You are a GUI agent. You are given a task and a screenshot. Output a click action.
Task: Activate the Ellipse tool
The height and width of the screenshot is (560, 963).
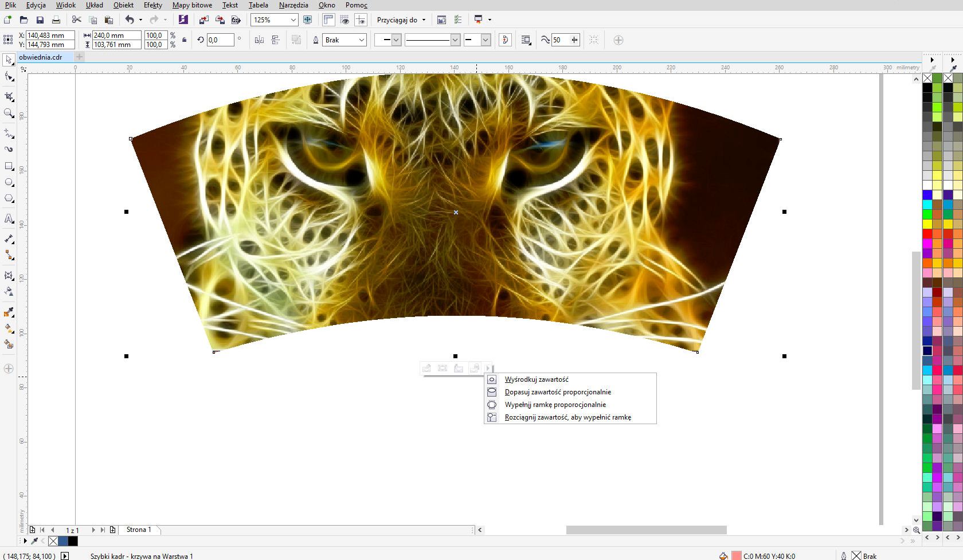9,182
